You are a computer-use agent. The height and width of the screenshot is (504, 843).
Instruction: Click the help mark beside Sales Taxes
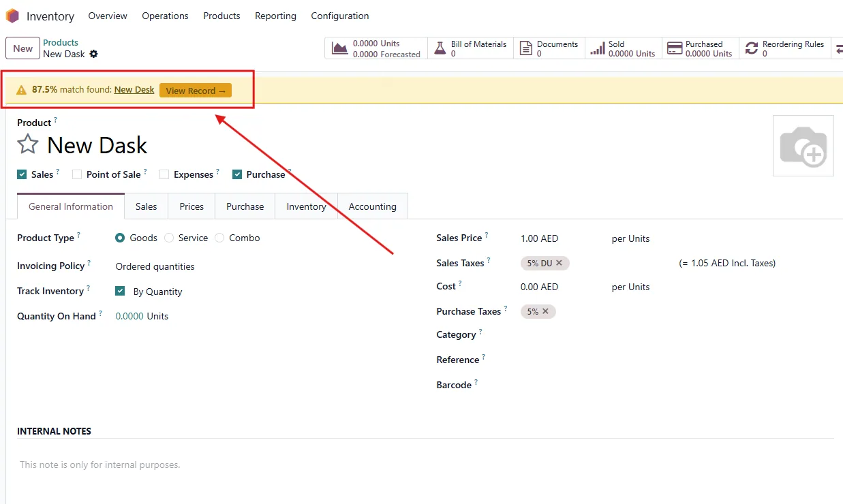click(x=489, y=260)
